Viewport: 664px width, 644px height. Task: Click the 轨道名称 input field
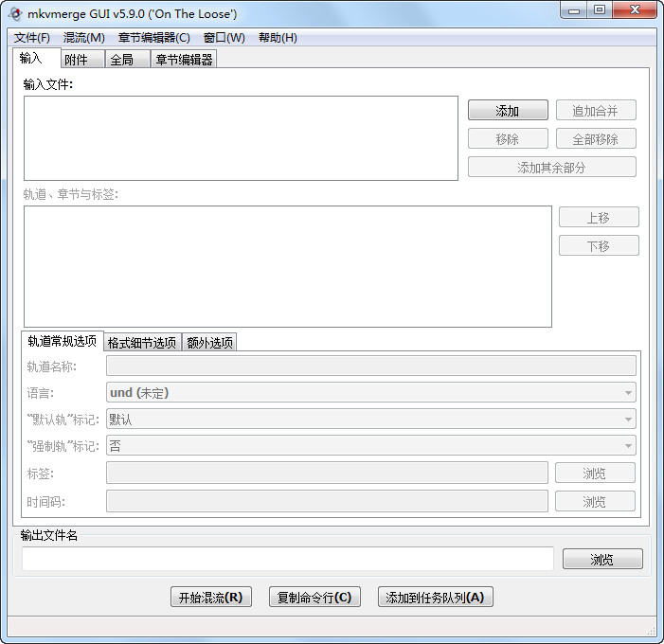click(x=371, y=366)
